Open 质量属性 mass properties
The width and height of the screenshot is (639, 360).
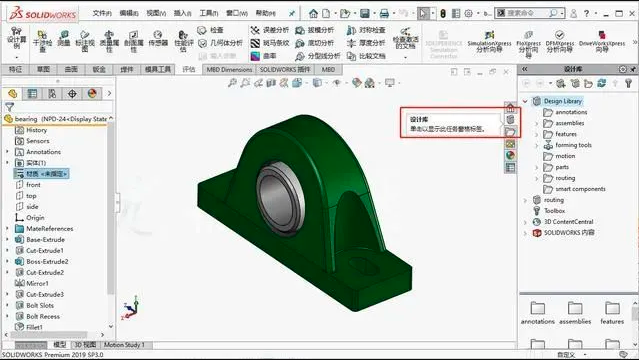[109, 41]
